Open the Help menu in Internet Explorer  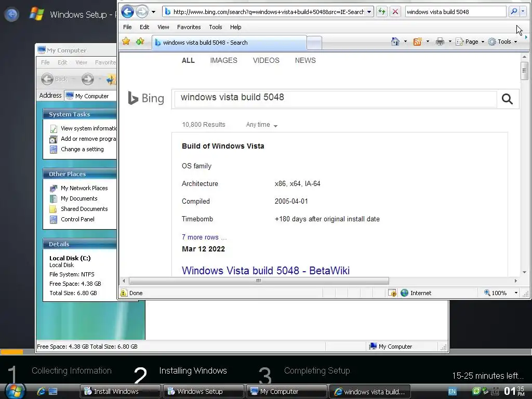[x=235, y=27]
